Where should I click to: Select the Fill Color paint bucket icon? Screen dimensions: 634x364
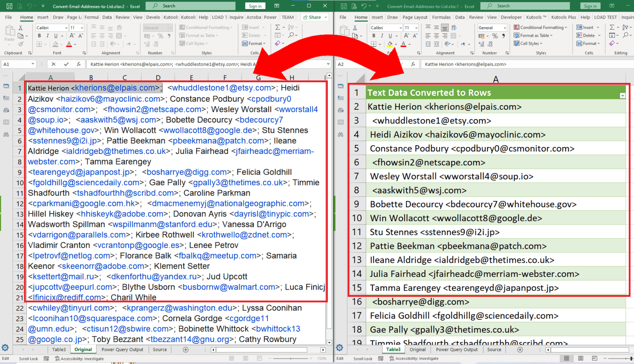[55, 44]
